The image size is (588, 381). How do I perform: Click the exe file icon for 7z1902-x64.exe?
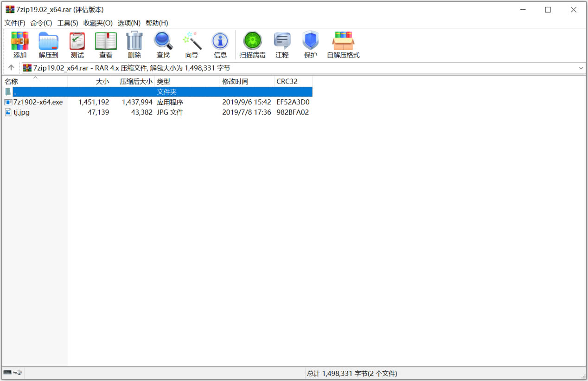(x=8, y=102)
